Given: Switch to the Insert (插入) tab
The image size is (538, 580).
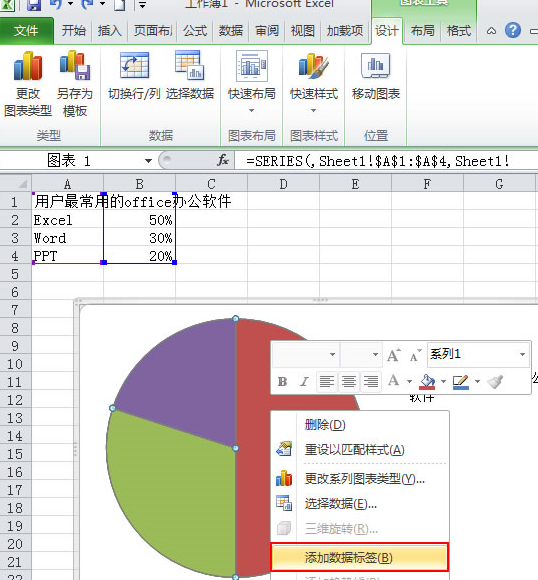Looking at the screenshot, I should (x=110, y=31).
